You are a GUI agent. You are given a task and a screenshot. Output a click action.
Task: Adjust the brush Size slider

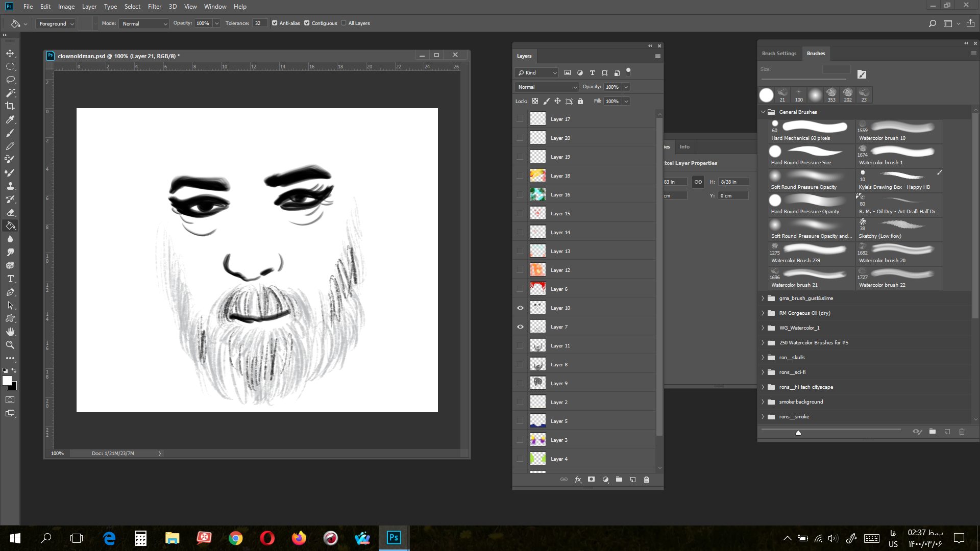pos(804,79)
